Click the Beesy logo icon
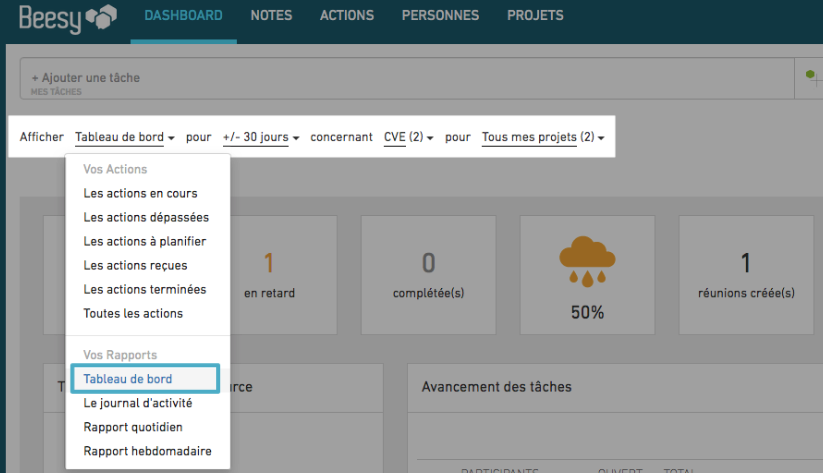Image resolution: width=823 pixels, height=473 pixels. tap(100, 17)
